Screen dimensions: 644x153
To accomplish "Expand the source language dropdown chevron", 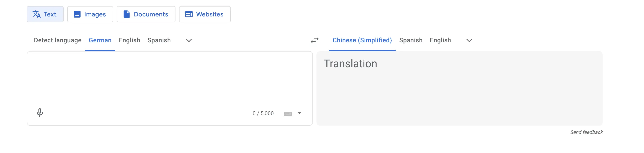I will [189, 40].
